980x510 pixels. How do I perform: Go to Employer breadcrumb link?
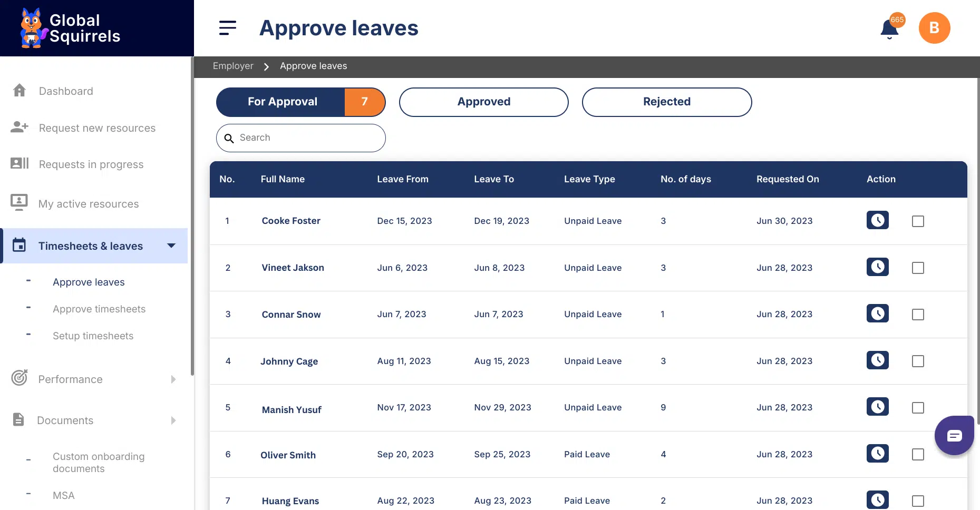tap(233, 66)
